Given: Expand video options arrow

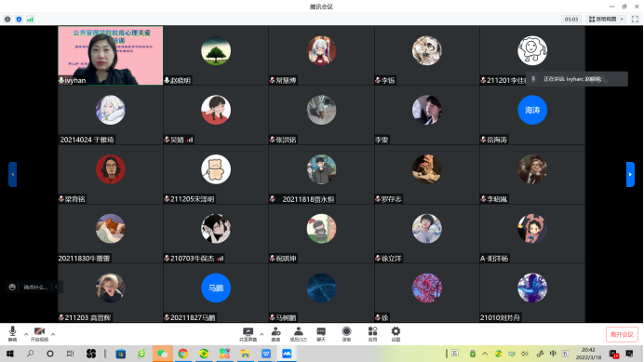Looking at the screenshot, I should tap(53, 334).
